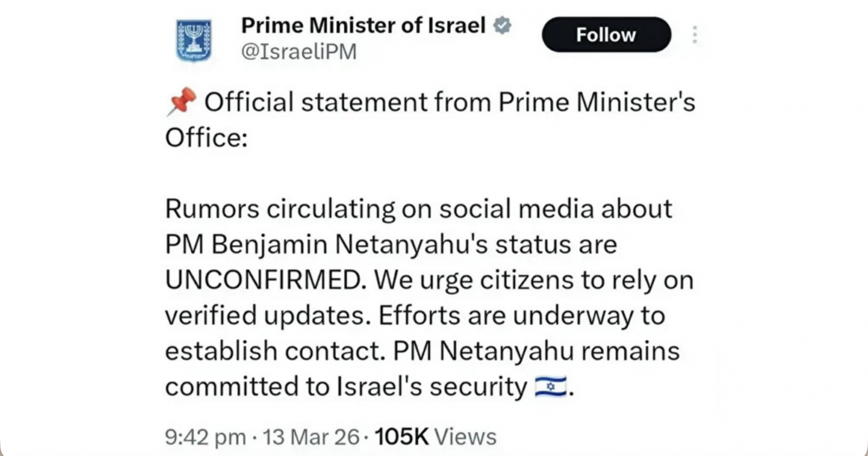Click the pushpin emoji at the post start
This screenshot has width=868, height=456.
pos(181,101)
